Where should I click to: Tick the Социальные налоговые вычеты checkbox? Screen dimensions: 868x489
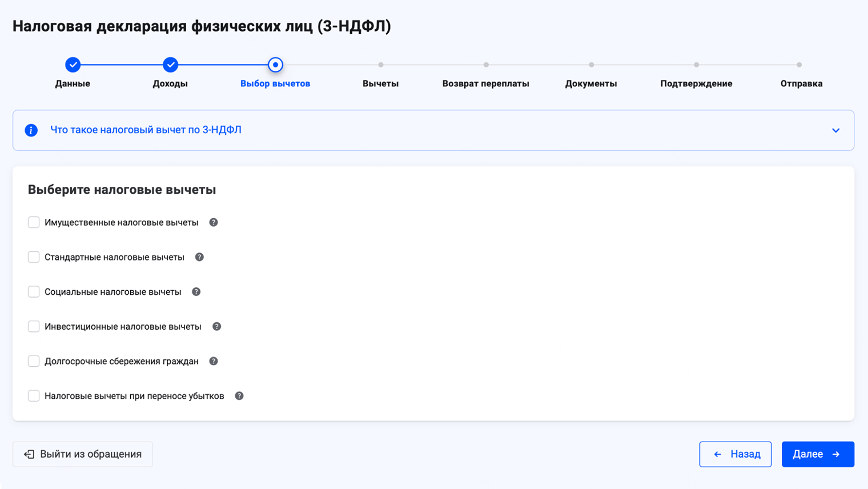[34, 292]
